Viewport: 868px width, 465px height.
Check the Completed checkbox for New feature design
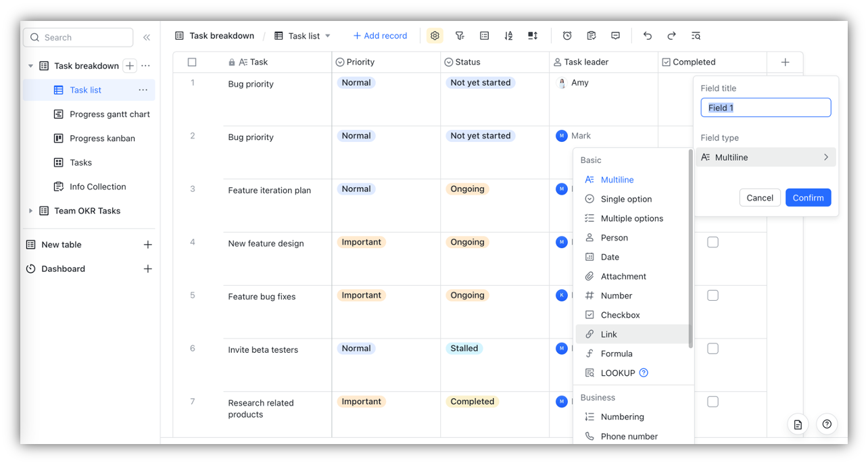(713, 241)
